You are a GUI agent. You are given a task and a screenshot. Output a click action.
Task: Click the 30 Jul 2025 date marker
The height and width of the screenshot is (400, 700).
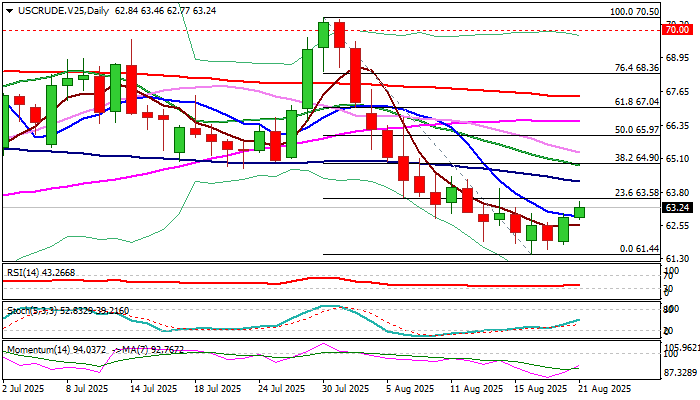pyautogui.click(x=346, y=389)
